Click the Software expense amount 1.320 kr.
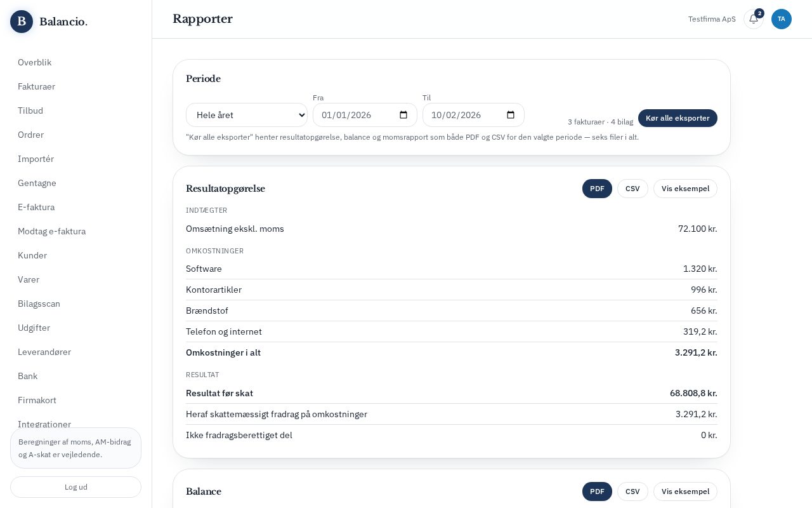The height and width of the screenshot is (508, 812). 700,269
